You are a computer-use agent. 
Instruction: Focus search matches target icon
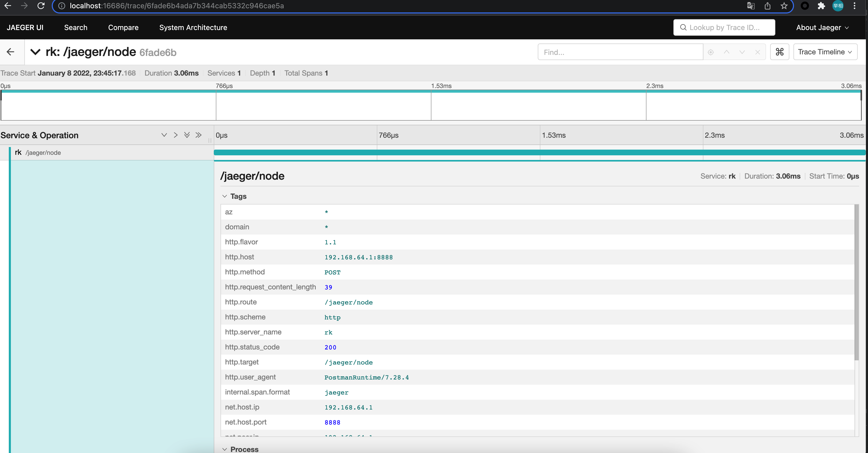tap(711, 52)
